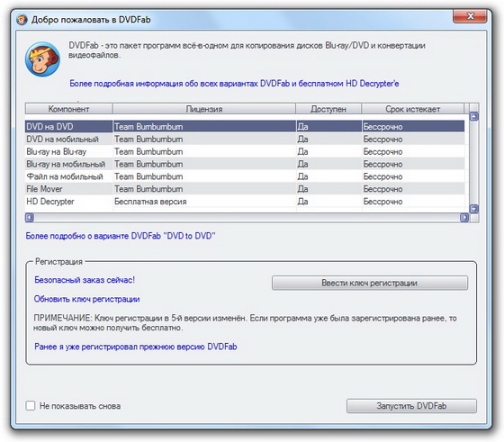Open "Обновить ключ регистрации" link
Image resolution: width=504 pixels, height=442 pixels.
point(86,299)
